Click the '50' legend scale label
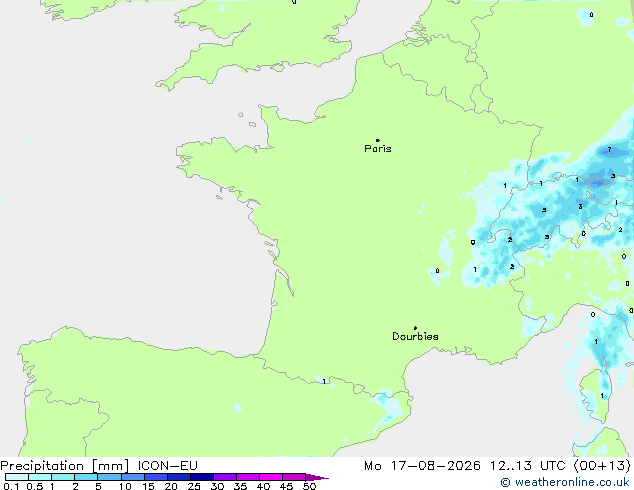Image resolution: width=634 pixels, height=490 pixels. point(310,486)
